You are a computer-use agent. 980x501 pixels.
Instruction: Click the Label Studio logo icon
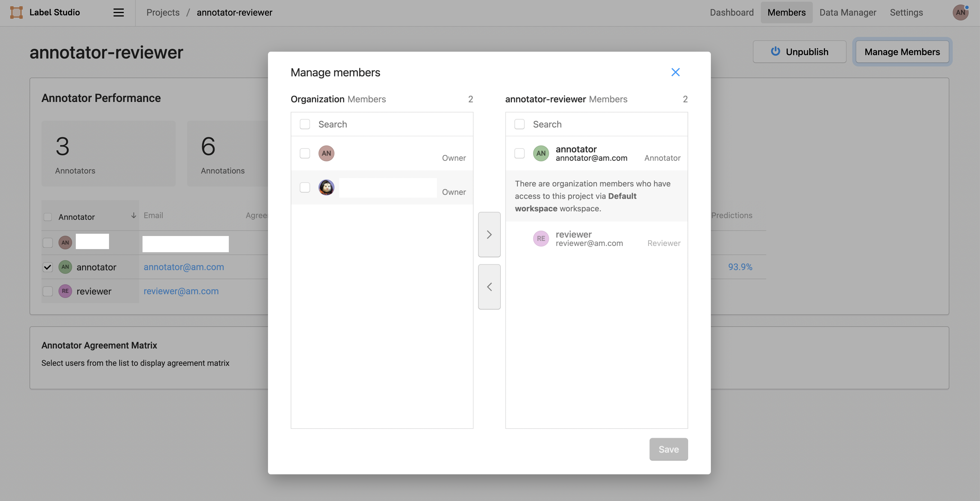coord(16,12)
